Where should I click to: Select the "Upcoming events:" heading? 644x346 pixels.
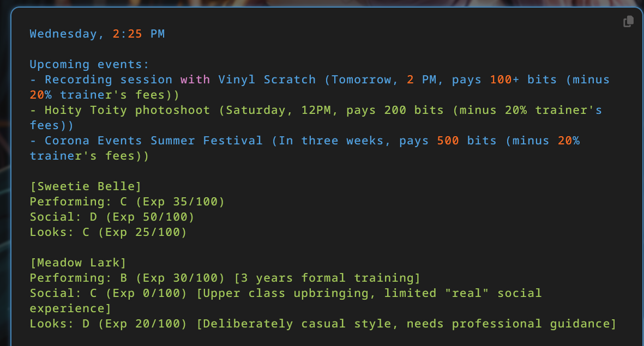coord(89,64)
